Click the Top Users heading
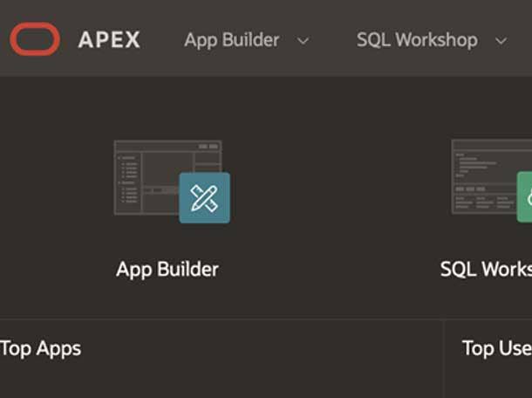 [496, 348]
